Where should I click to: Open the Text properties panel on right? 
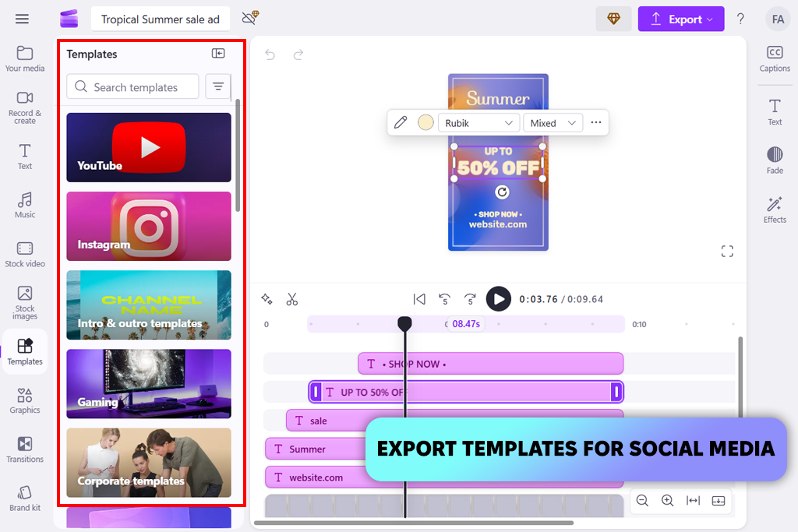point(775,112)
